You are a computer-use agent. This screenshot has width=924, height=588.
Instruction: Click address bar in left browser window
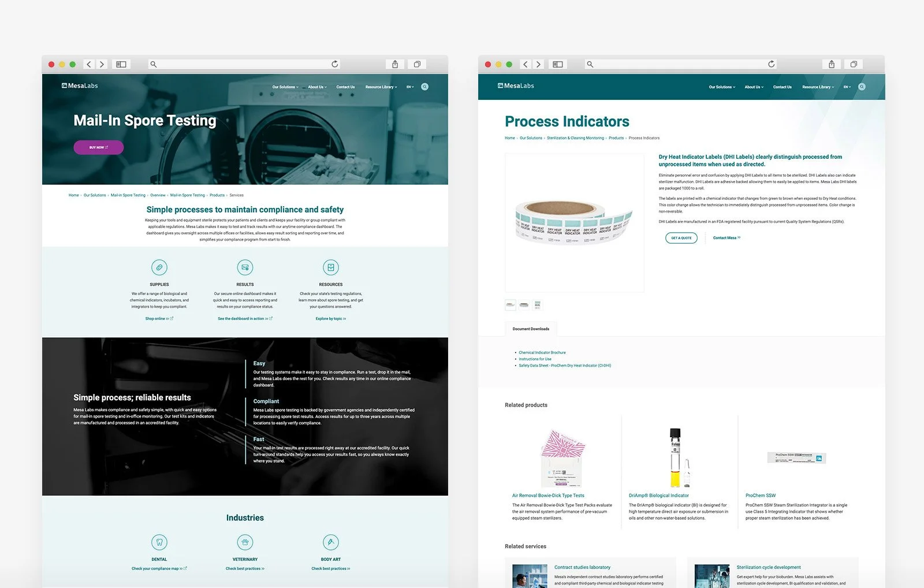click(244, 64)
